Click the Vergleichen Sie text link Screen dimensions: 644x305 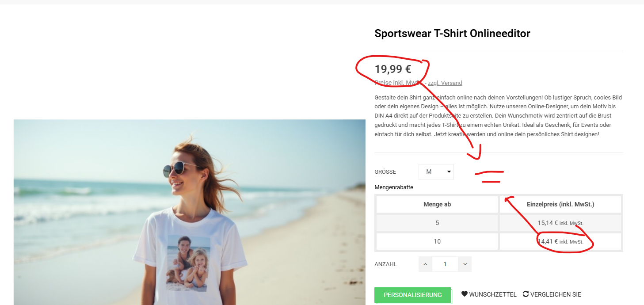(x=556, y=294)
